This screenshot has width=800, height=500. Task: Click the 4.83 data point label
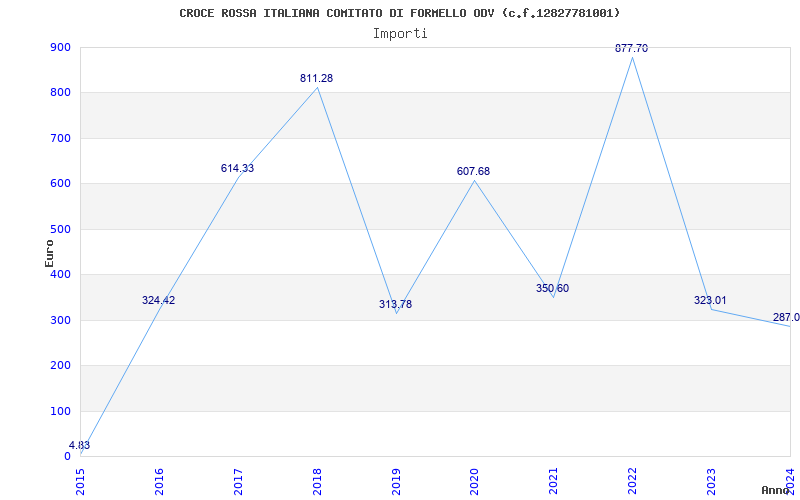[80, 445]
